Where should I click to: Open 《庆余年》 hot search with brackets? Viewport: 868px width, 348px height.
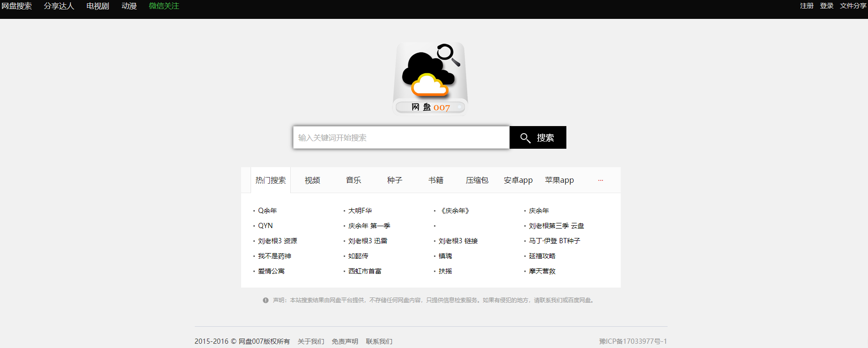pyautogui.click(x=455, y=211)
